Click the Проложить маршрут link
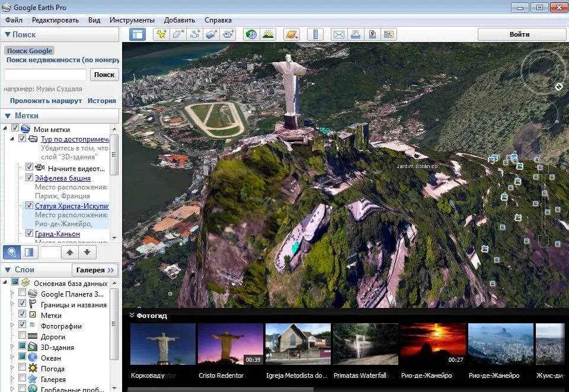This screenshot has width=569, height=392. click(x=46, y=101)
